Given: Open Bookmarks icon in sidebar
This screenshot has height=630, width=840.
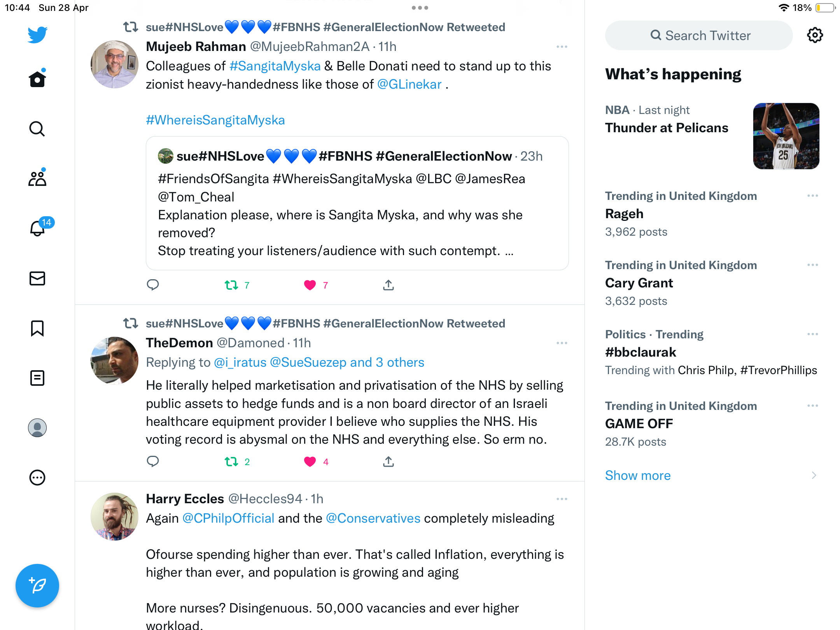Looking at the screenshot, I should (37, 328).
